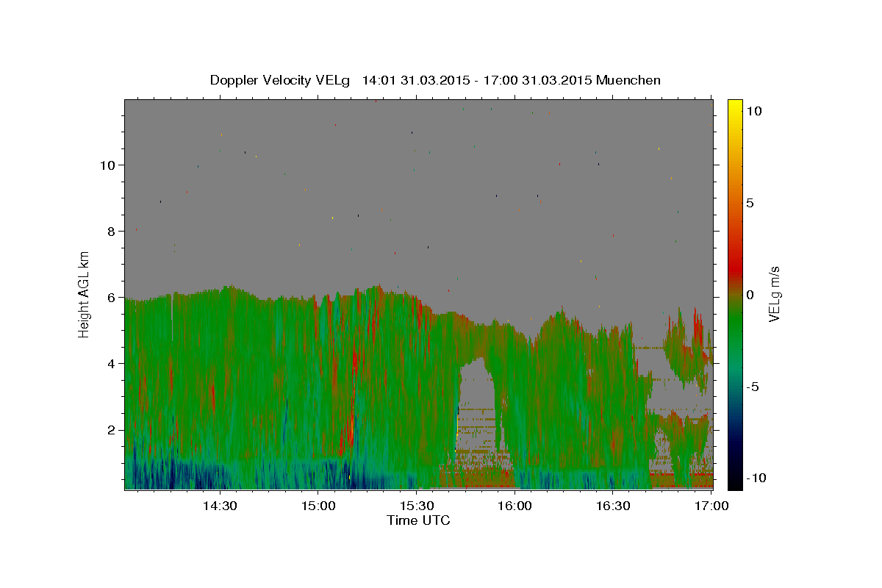Click the 14:30 time tick label

pyautogui.click(x=219, y=506)
